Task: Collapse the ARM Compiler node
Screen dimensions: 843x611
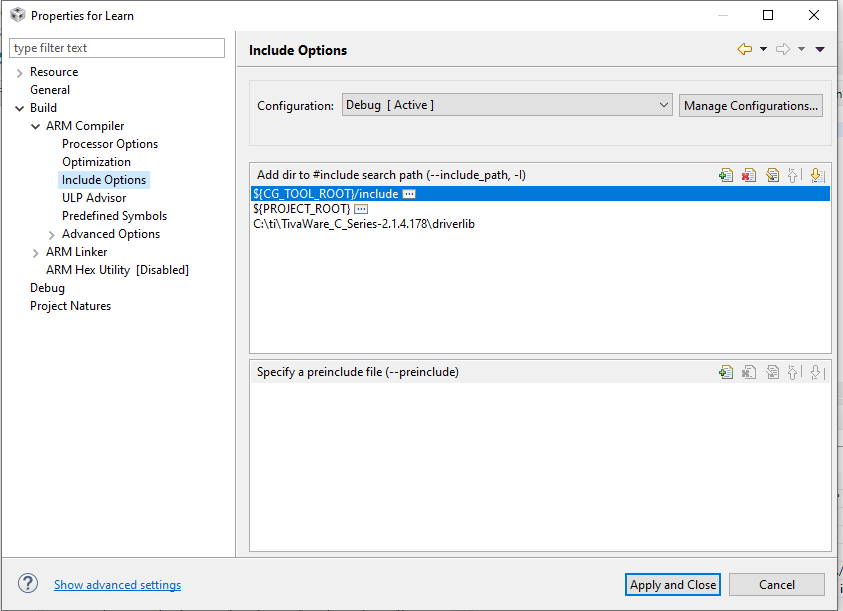Action: click(x=35, y=125)
